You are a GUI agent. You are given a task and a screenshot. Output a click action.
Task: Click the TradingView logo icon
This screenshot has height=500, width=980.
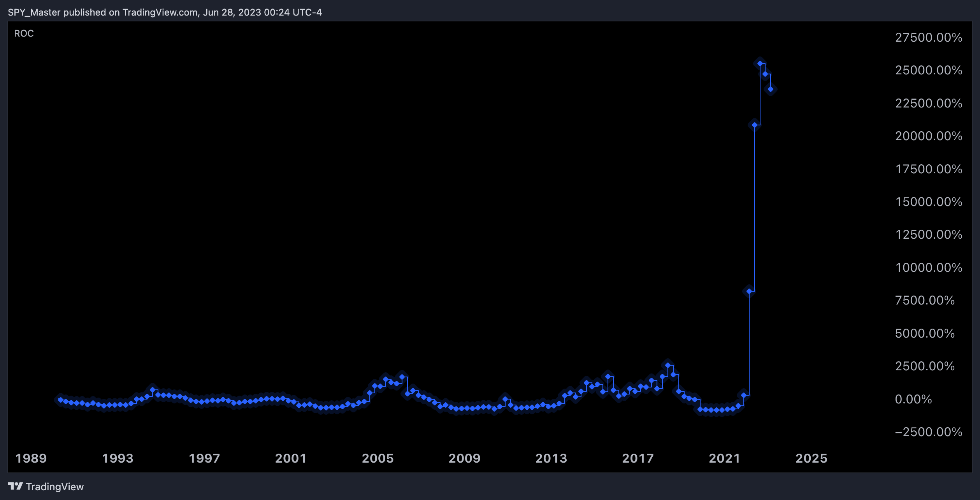click(15, 486)
